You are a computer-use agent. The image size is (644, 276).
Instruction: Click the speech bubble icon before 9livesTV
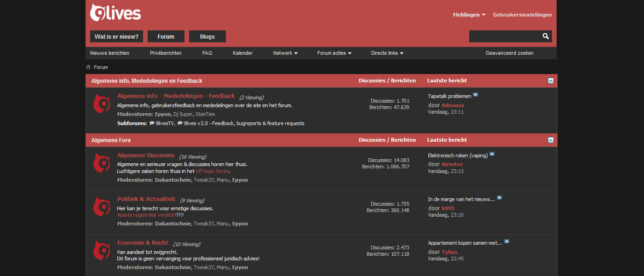click(x=152, y=123)
